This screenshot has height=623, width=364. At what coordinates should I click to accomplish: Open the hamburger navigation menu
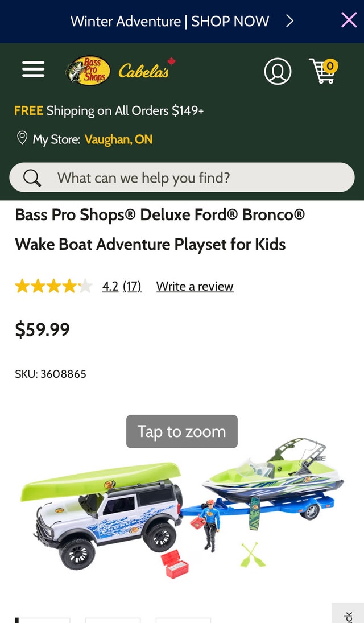(32, 69)
